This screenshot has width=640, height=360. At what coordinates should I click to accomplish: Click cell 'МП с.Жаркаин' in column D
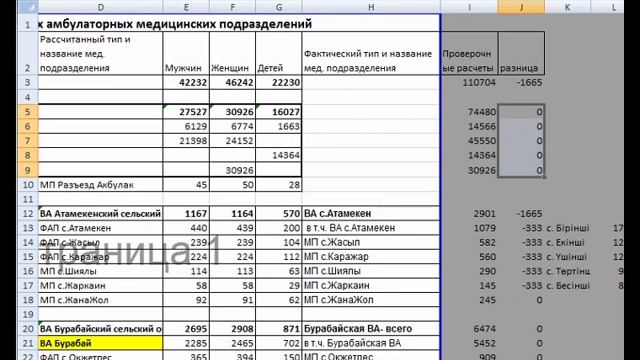pos(100,285)
